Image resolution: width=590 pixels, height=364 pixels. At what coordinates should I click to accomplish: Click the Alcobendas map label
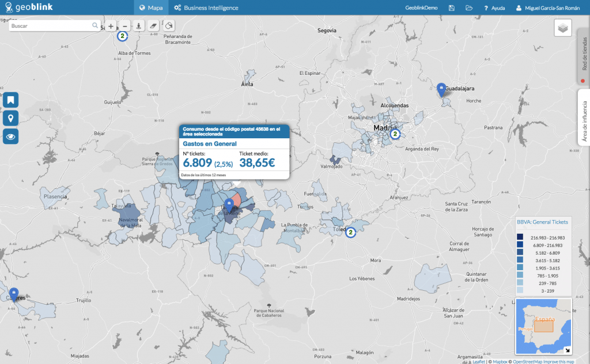(x=394, y=105)
